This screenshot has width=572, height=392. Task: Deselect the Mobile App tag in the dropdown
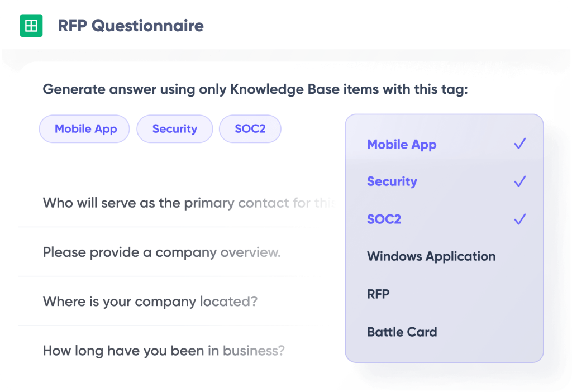[402, 144]
